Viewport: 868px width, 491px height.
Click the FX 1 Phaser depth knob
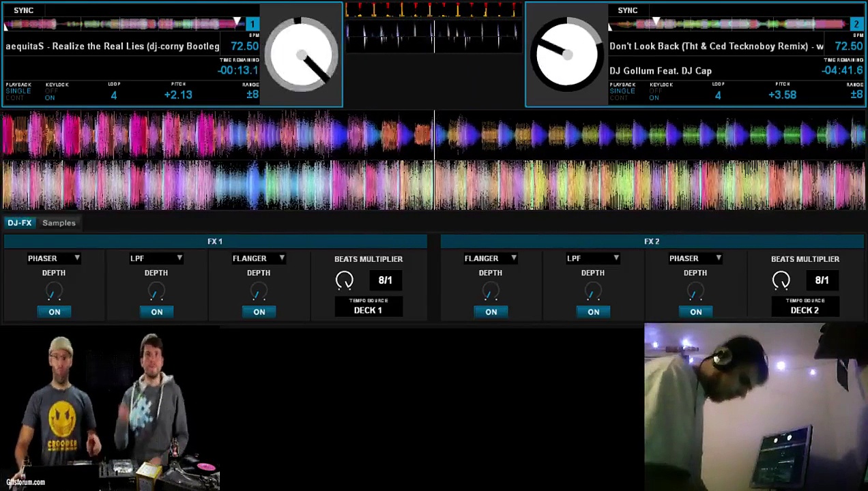(54, 293)
